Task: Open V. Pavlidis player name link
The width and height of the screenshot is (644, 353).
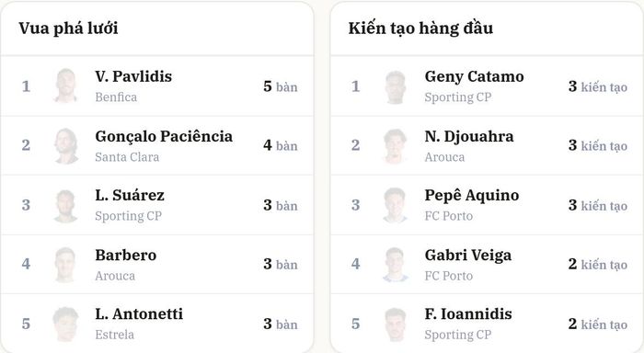Action: [x=133, y=76]
